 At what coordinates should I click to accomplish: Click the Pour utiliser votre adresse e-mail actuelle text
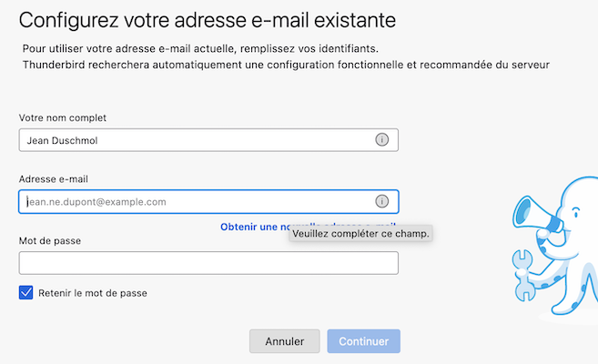pyautogui.click(x=200, y=49)
